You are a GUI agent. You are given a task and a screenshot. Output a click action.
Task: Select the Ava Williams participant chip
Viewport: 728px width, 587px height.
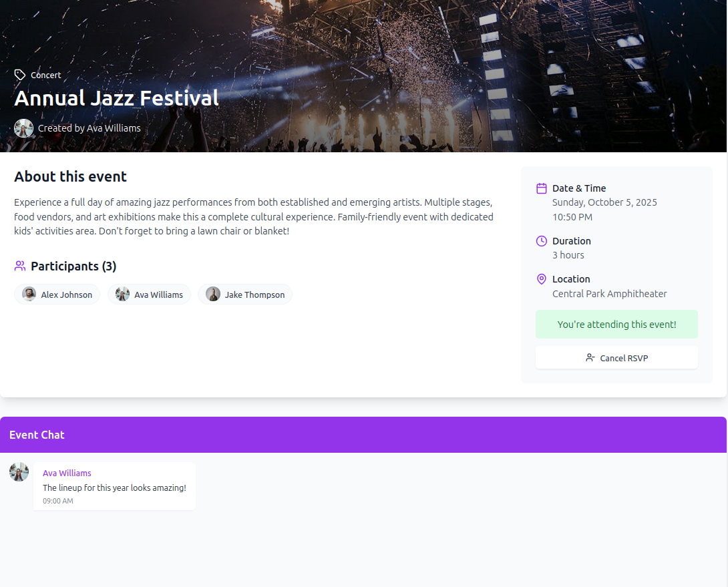(x=149, y=294)
